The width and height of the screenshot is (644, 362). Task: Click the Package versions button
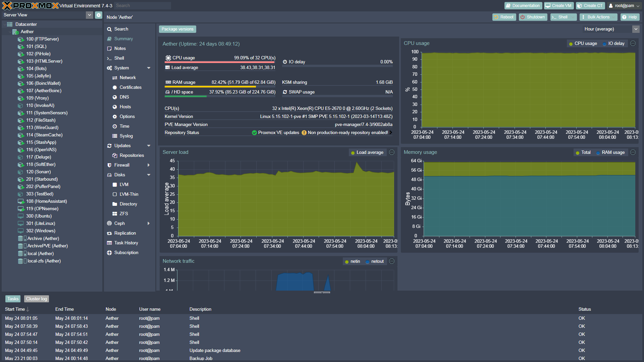(177, 29)
